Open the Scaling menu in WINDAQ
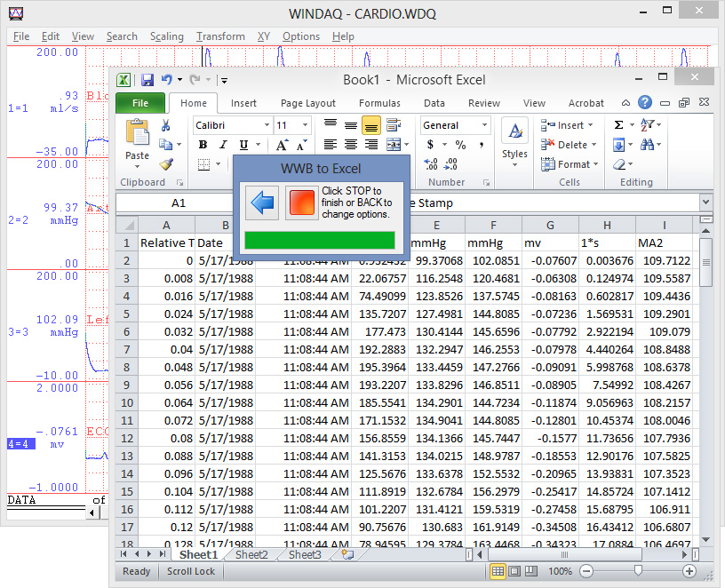The height and width of the screenshot is (588, 725). coord(166,36)
